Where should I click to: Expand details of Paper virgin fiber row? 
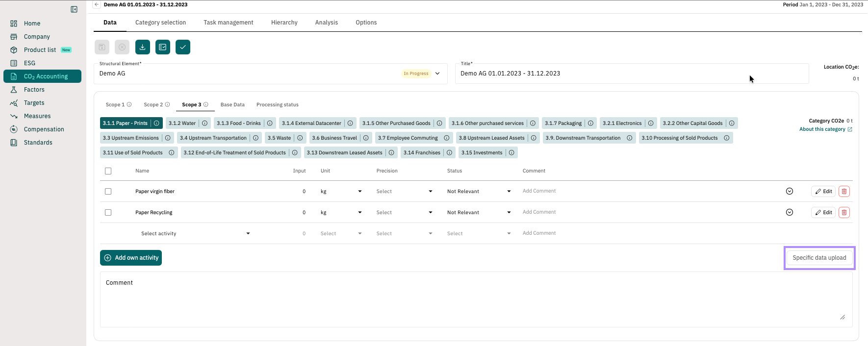coord(790,191)
